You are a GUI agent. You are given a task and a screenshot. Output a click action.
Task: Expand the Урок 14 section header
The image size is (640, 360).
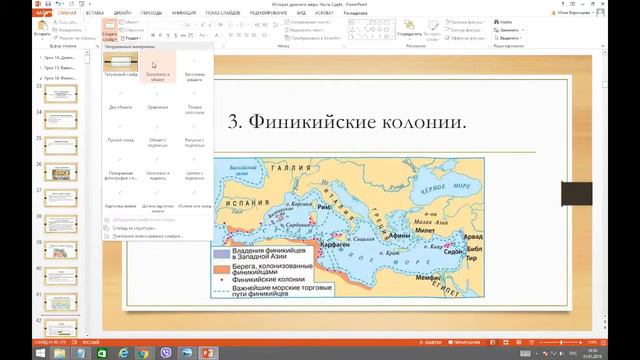tap(40, 58)
